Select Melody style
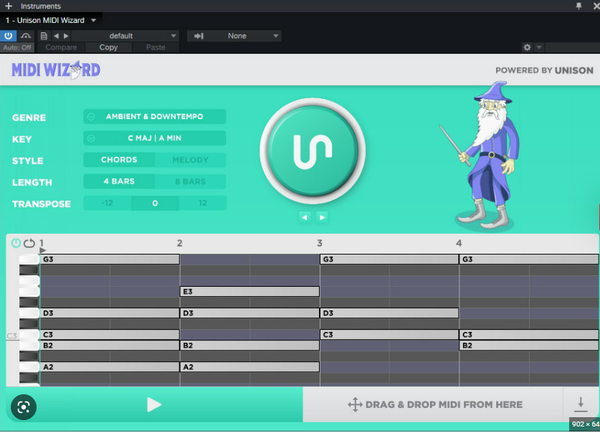Image resolution: width=600 pixels, height=433 pixels. click(190, 160)
